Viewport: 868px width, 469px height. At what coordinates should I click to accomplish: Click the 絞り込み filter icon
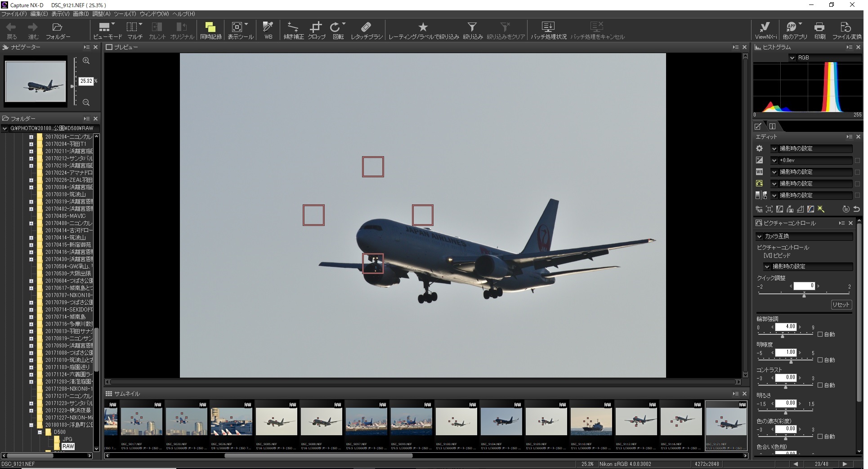[x=472, y=30]
